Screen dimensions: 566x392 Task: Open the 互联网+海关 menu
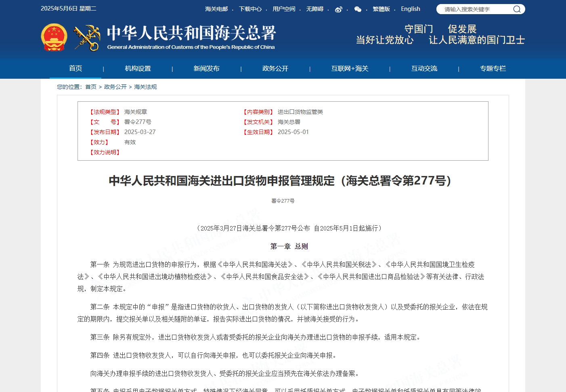[x=350, y=69]
